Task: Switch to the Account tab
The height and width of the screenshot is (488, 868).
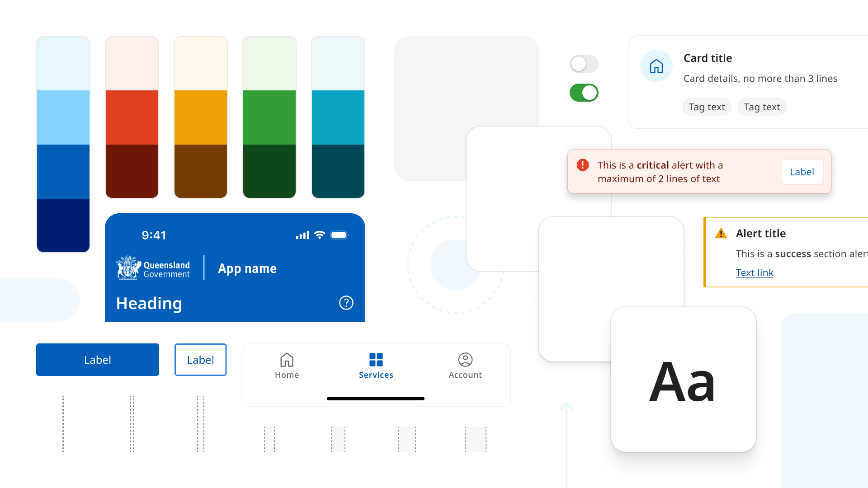Action: [465, 366]
